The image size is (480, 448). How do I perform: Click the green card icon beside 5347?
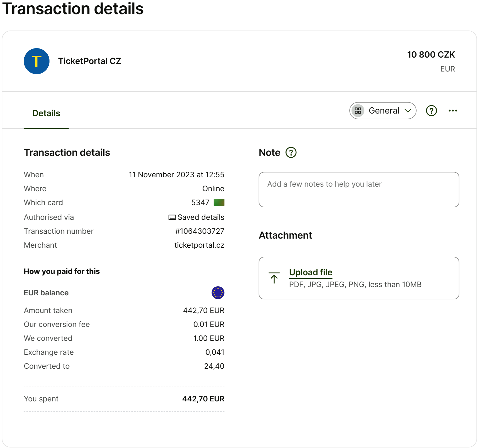[x=219, y=202]
